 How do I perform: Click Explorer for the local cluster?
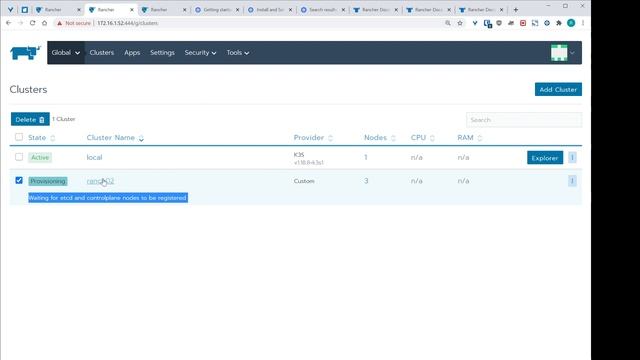[545, 158]
